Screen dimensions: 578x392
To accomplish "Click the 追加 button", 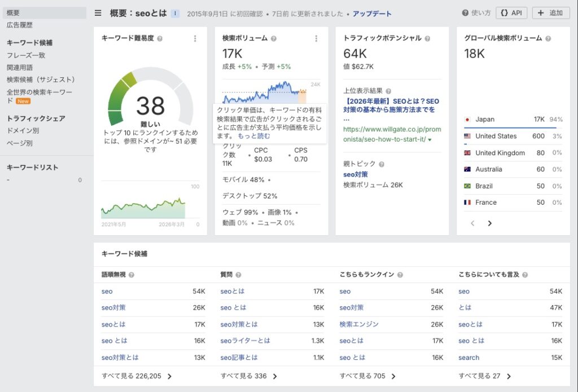I will click(x=551, y=13).
